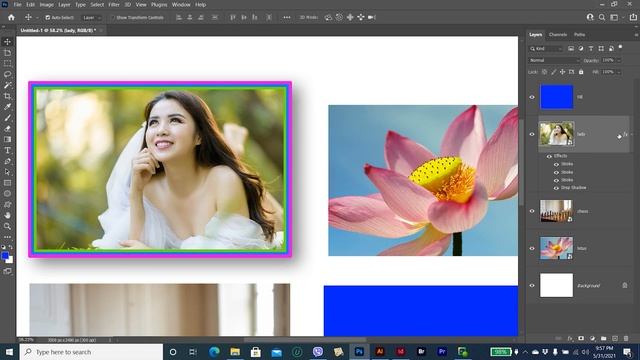This screenshot has height=360, width=640.
Task: Click the add layer style fx icon
Action: [x=570, y=338]
